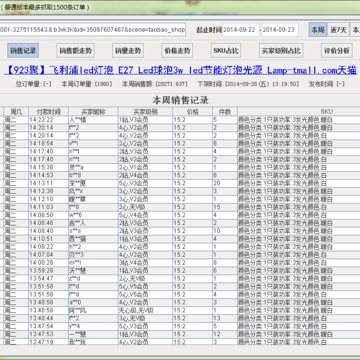Select the payment time cell 13:54:47
This screenshot has width=360, height=360.
[48, 278]
